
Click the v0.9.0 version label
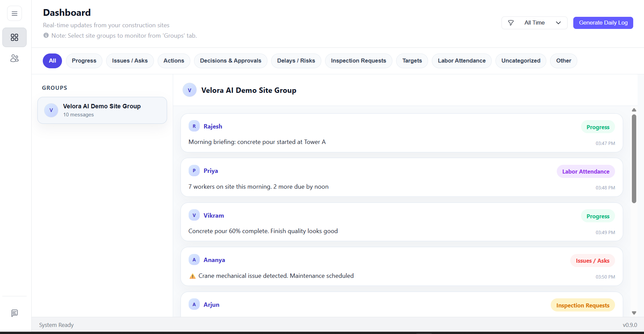[630, 325]
